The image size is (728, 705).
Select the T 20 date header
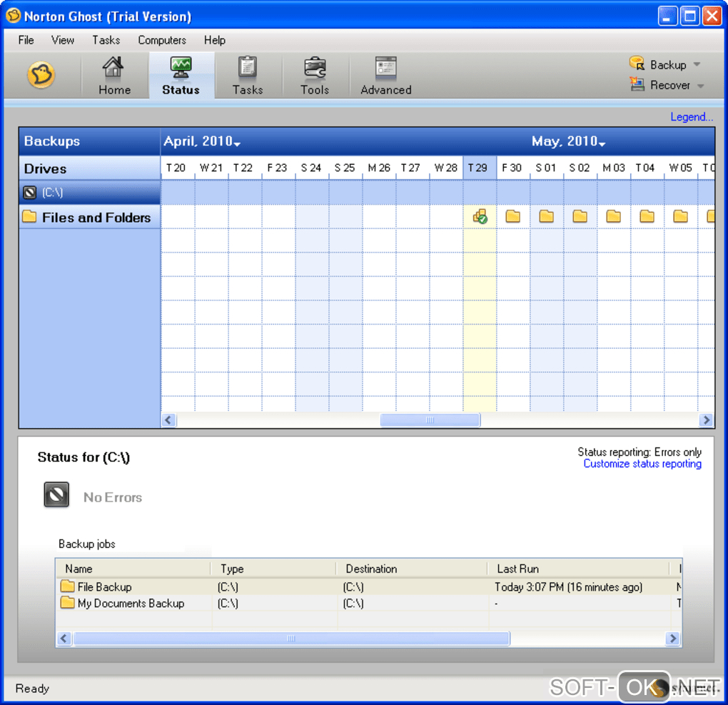coord(178,168)
